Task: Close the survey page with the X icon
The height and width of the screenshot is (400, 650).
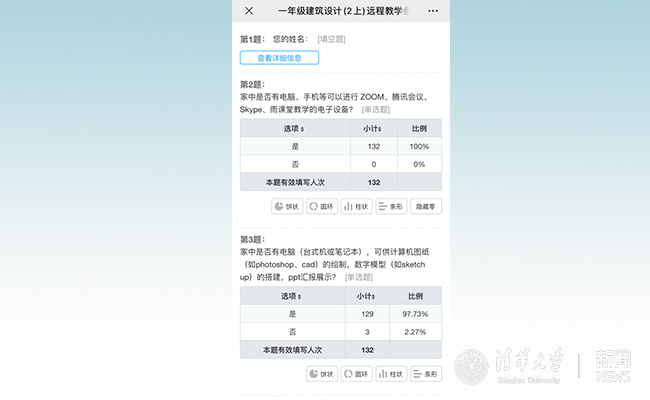Action: click(249, 11)
